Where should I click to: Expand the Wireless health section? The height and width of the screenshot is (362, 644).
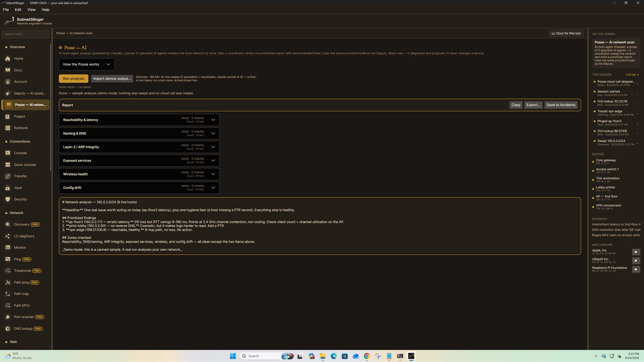tap(139, 174)
